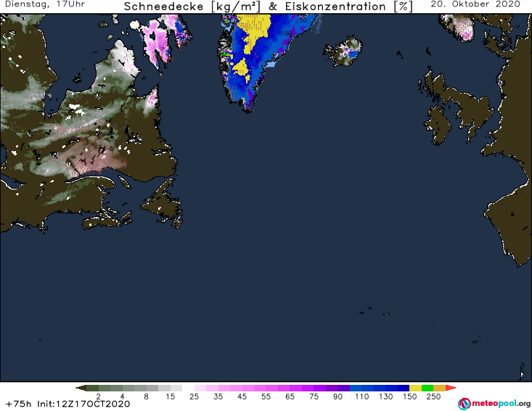The height and width of the screenshot is (411, 532).
Task: Pick the orange legend swatch above 250
Action: tap(439, 388)
